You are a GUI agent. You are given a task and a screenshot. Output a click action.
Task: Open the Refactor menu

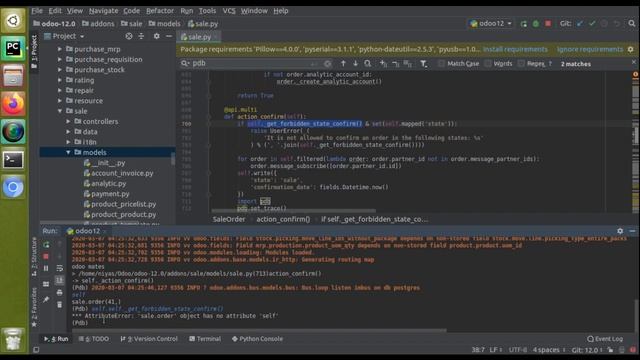click(x=160, y=11)
